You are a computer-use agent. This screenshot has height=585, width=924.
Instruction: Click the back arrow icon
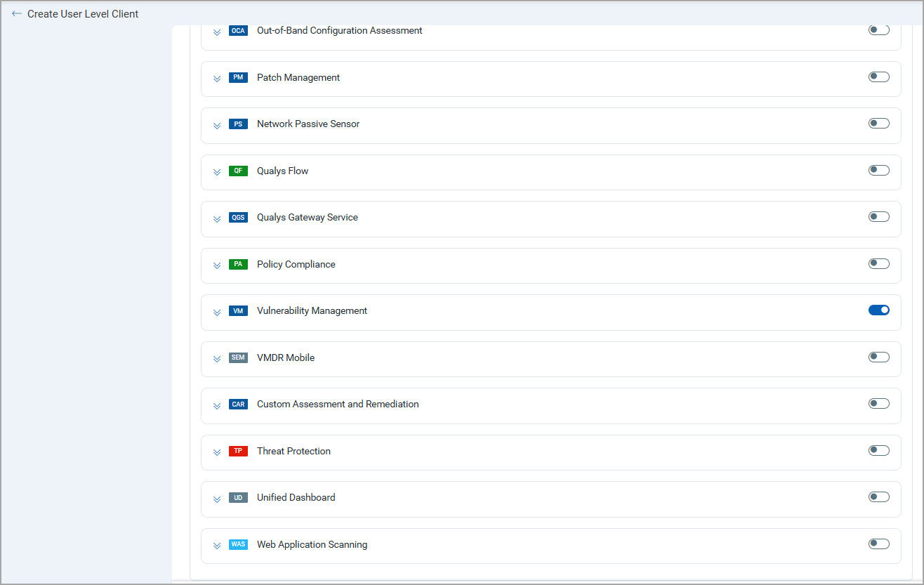tap(17, 13)
